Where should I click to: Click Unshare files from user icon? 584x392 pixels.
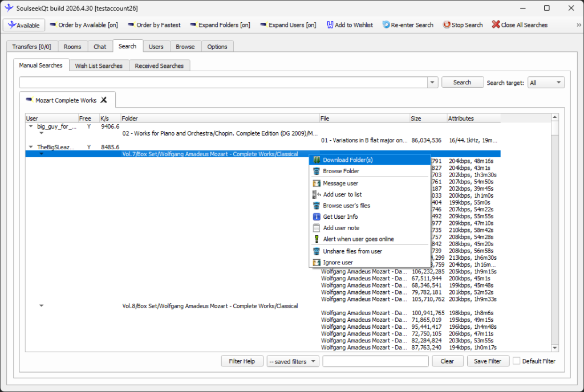click(x=317, y=251)
